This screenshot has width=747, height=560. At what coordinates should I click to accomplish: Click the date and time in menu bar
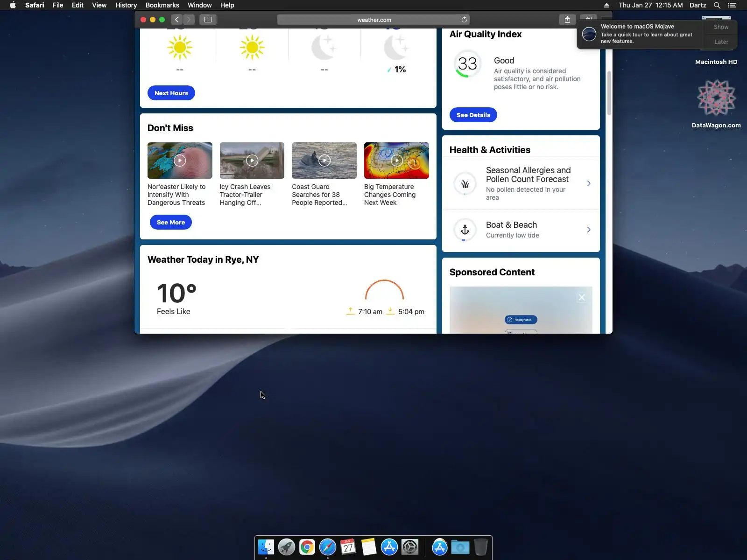point(650,5)
